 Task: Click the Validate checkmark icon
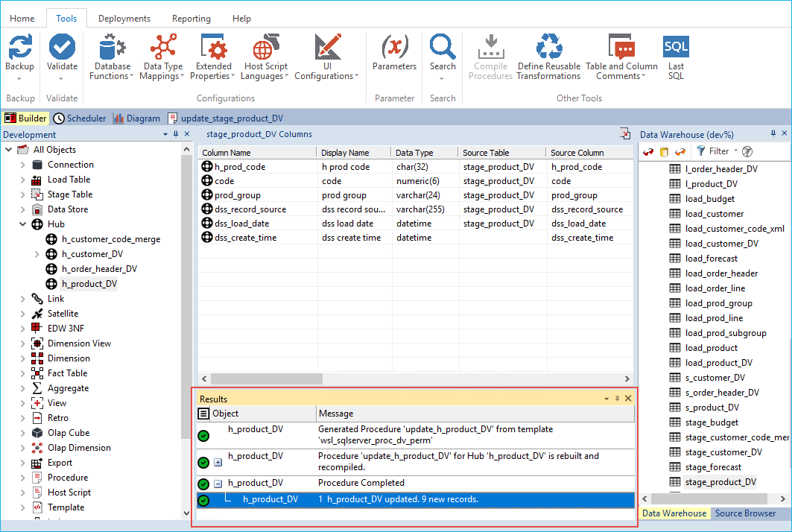tap(62, 48)
